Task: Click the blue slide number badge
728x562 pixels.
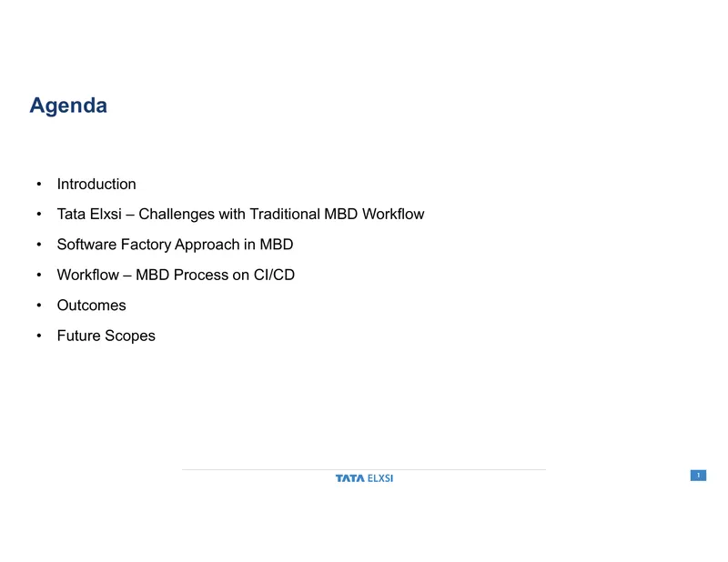Action: tap(698, 476)
